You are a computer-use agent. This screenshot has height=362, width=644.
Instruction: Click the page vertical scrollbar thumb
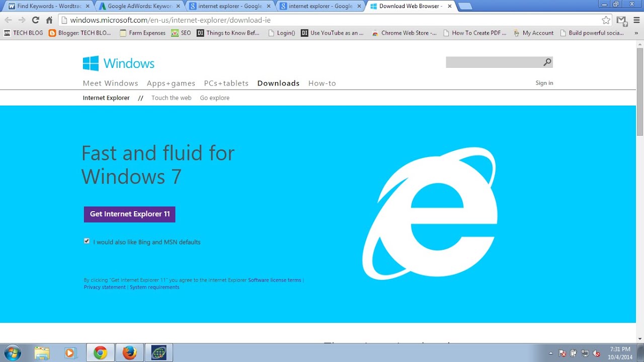pos(639,92)
